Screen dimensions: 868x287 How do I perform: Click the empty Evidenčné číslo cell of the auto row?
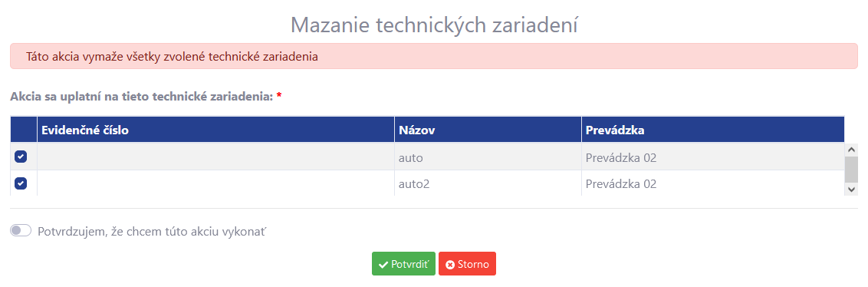click(x=215, y=157)
